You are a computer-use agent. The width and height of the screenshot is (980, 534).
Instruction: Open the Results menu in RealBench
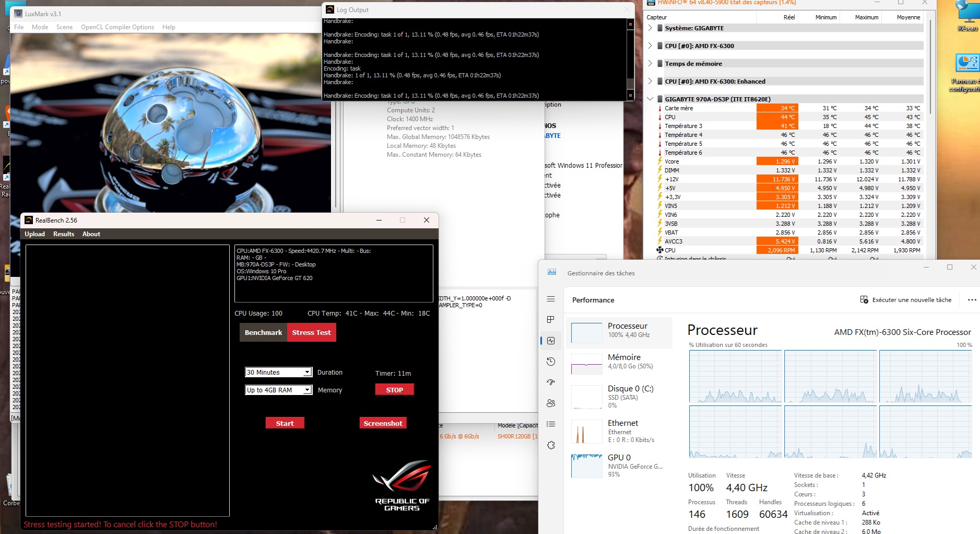pos(63,234)
